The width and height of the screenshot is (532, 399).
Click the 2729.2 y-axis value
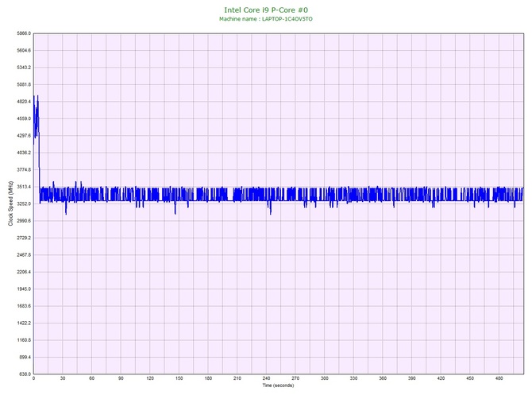pyautogui.click(x=24, y=238)
